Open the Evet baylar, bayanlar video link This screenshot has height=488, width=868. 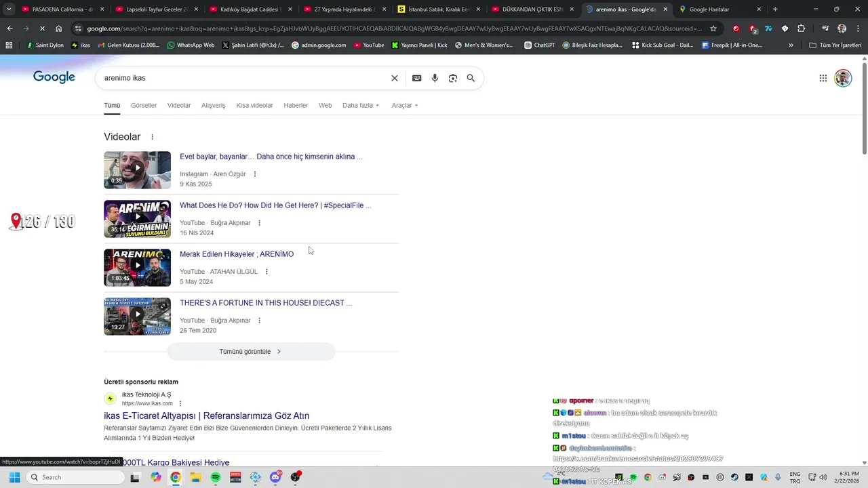271,157
